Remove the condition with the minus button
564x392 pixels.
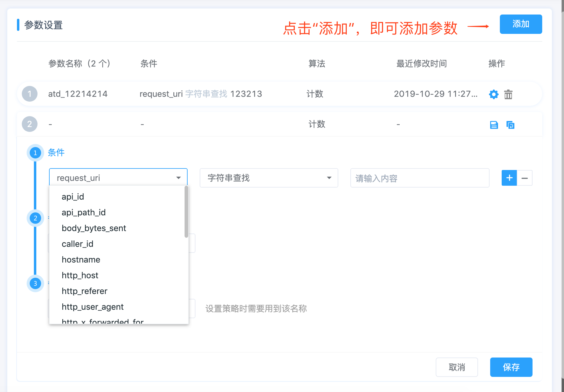525,178
